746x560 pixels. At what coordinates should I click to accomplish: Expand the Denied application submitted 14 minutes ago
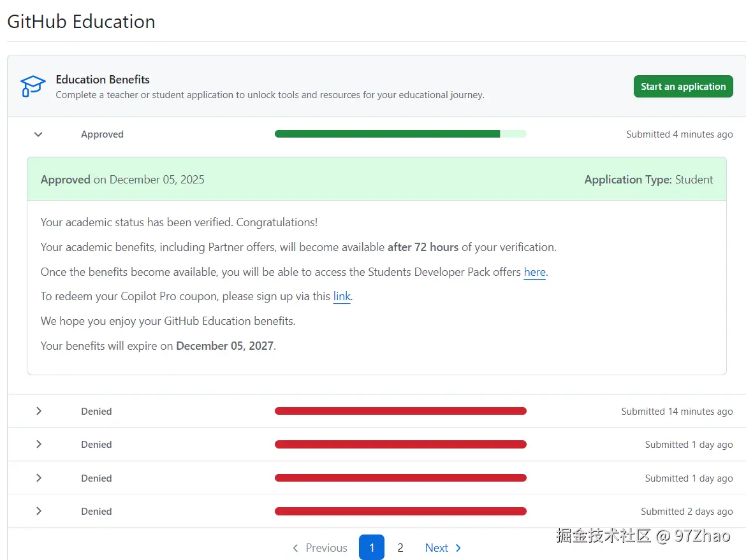pyautogui.click(x=38, y=411)
